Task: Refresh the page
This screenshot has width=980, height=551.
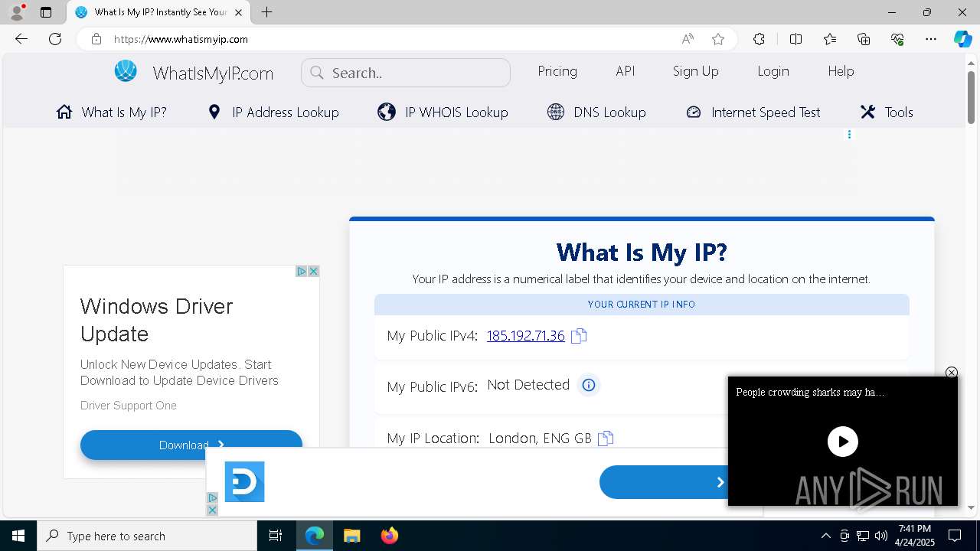Action: point(55,39)
